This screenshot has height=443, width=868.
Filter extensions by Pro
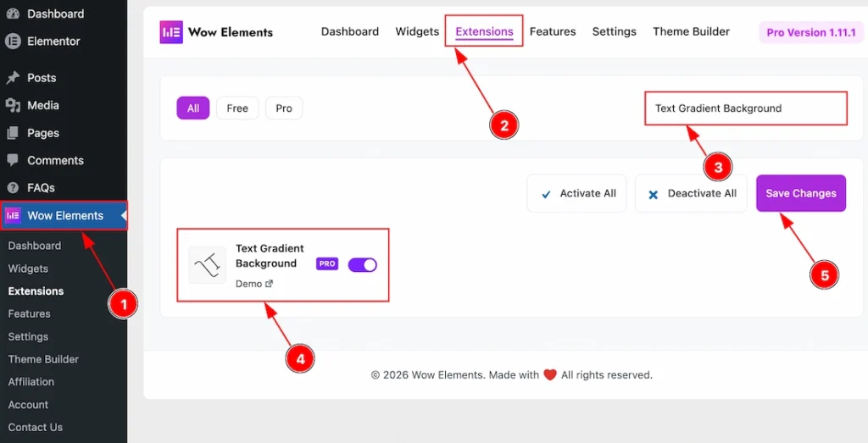point(284,108)
